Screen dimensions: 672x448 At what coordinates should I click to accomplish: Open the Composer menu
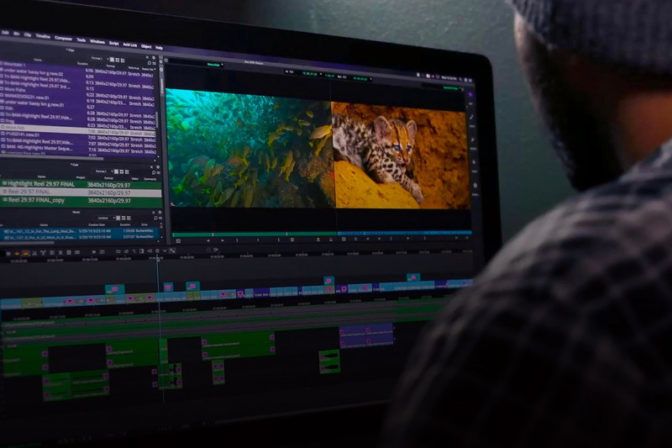point(63,39)
